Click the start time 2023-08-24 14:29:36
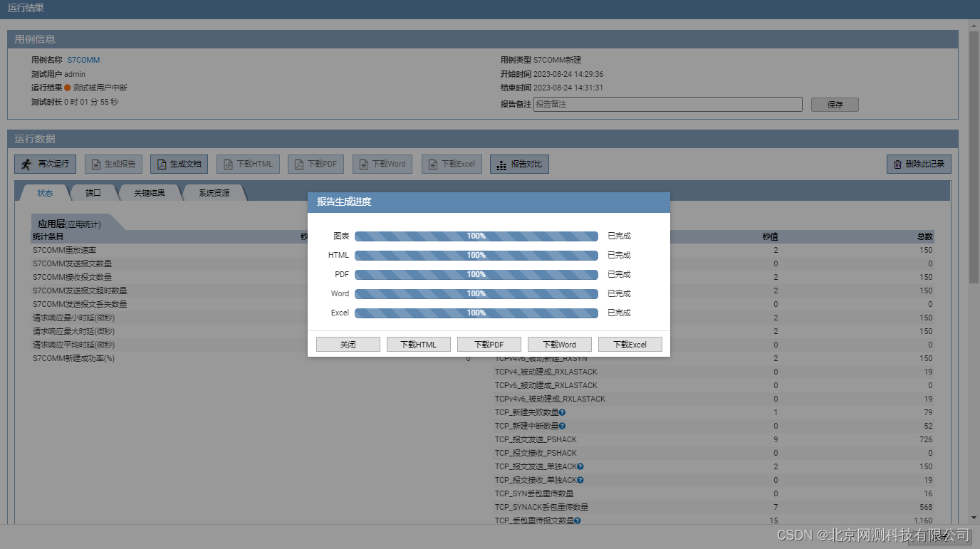This screenshot has height=549, width=980. (x=568, y=74)
